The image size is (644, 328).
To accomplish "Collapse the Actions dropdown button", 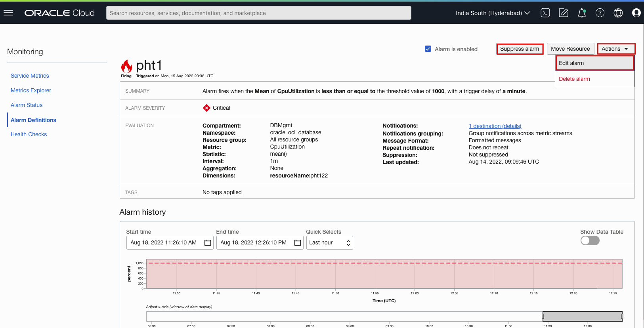I will (x=616, y=49).
